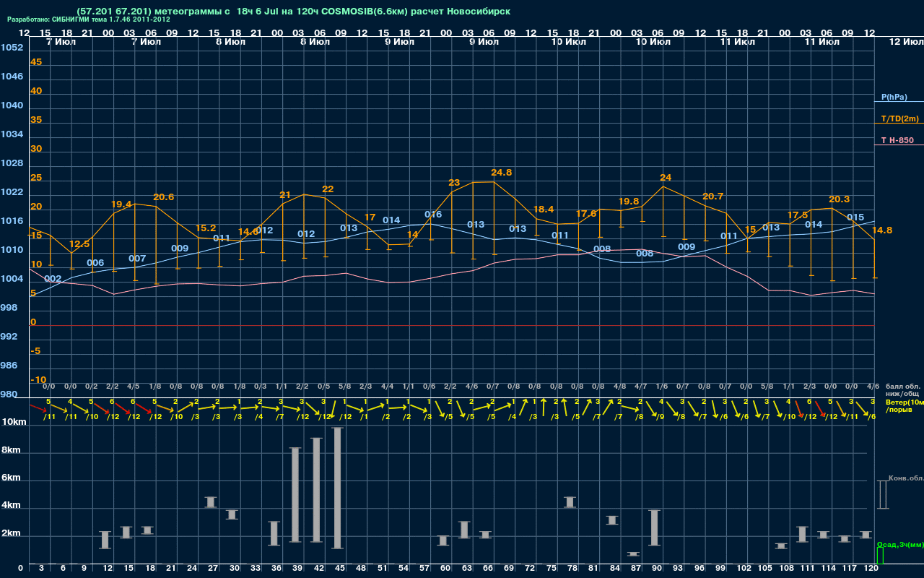Image resolution: width=924 pixels, height=578 pixels.
Task: Click the 19.8 temperature label
Action: [629, 202]
